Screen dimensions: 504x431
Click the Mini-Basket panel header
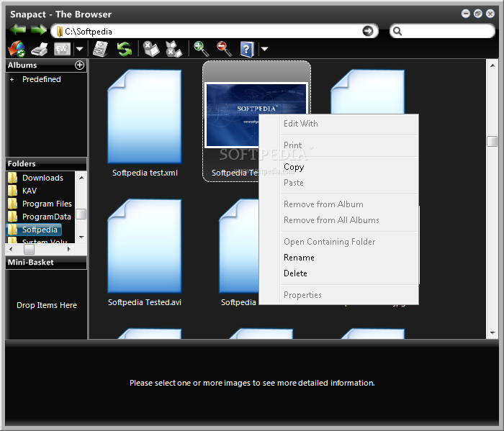pyautogui.click(x=46, y=263)
